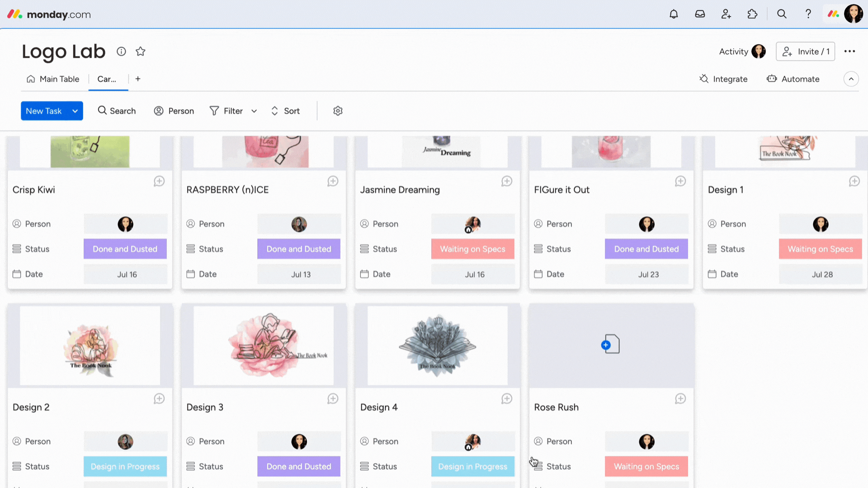Toggle star favorite for Logo Lab
This screenshot has height=488, width=868.
coord(140,51)
